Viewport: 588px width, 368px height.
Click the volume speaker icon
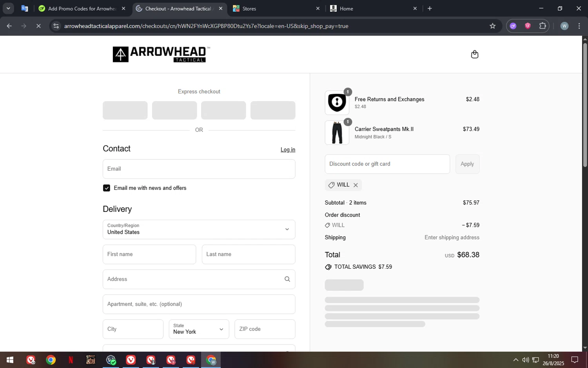pyautogui.click(x=525, y=360)
